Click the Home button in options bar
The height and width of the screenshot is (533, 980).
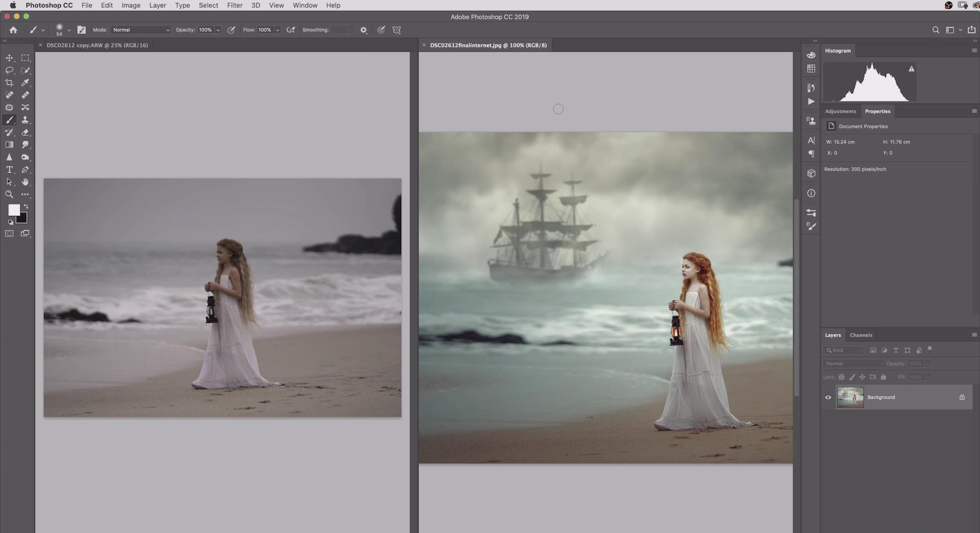[x=13, y=30]
